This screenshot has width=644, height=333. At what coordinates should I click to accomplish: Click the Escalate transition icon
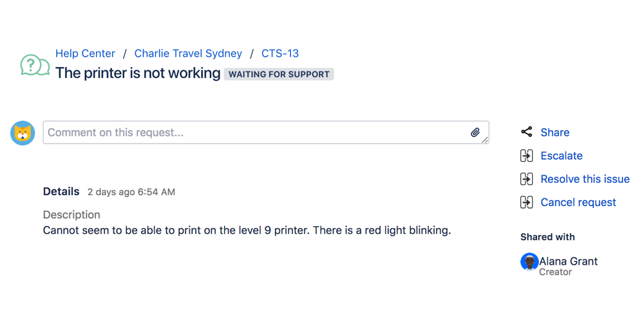[x=527, y=156]
